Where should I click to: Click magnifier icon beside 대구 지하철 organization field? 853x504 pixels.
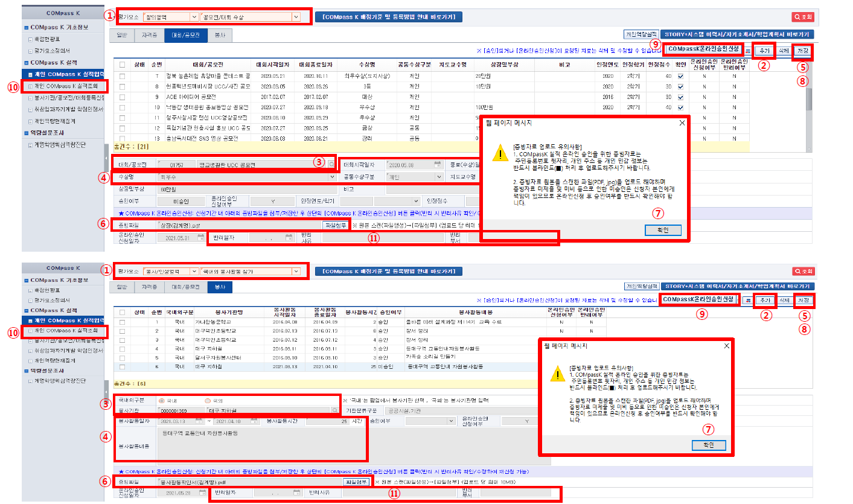[334, 410]
